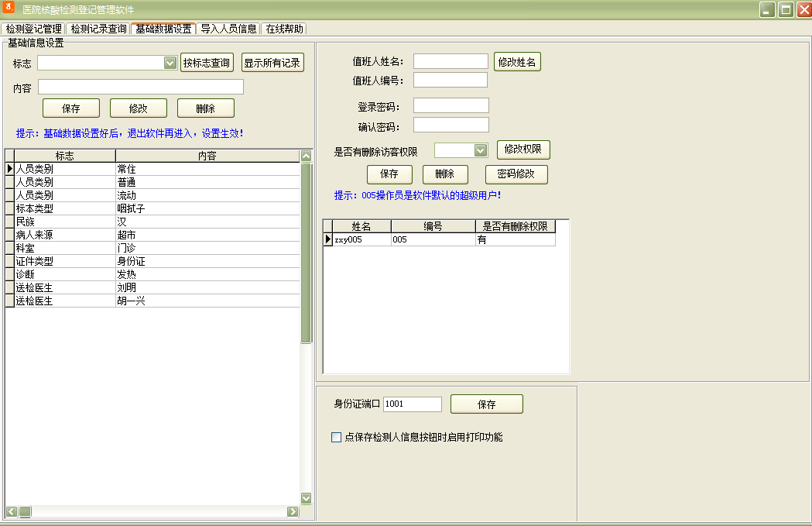The width and height of the screenshot is (812, 526).
Task: Click the 显示所有记录 button
Action: click(x=272, y=64)
